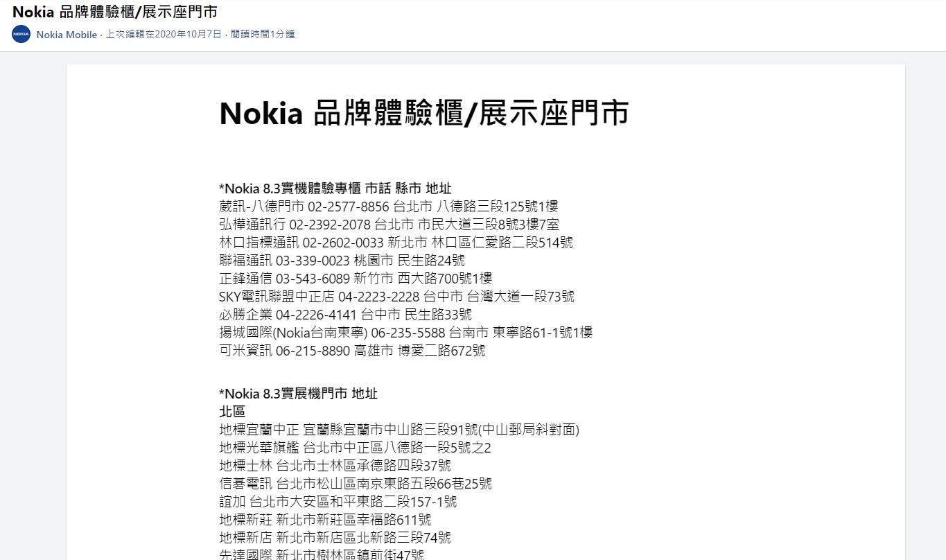Click the 地標宜蘭中正 store line
This screenshot has width=946, height=560.
(x=399, y=430)
